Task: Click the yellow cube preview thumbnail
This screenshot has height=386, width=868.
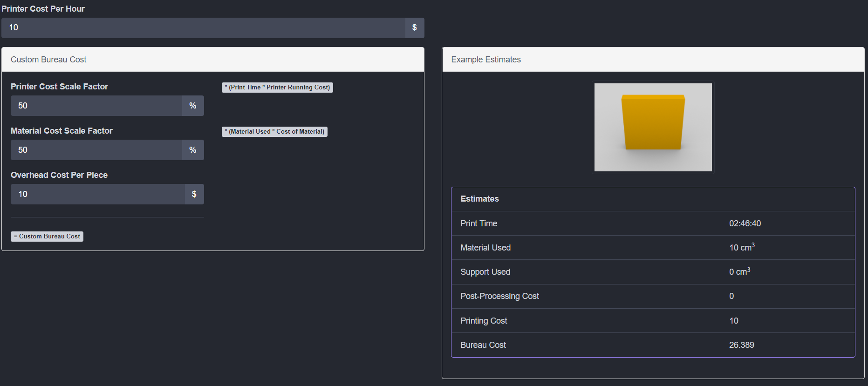Action: click(653, 127)
